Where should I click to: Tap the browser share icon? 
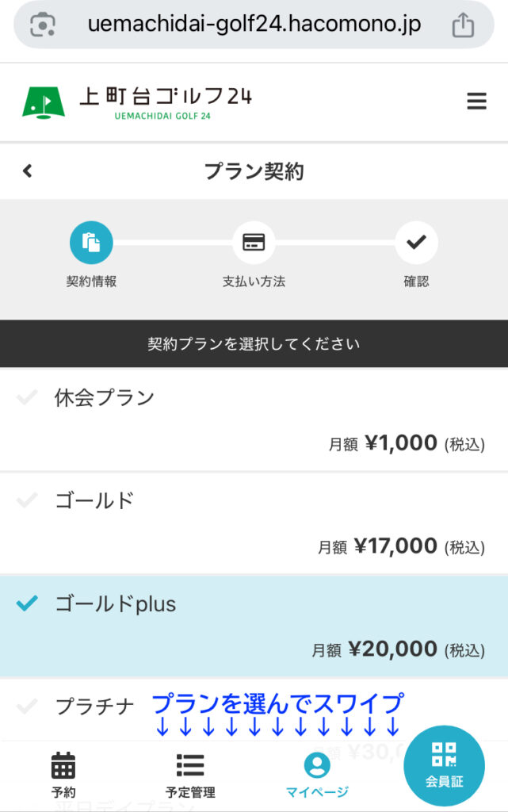point(463,25)
